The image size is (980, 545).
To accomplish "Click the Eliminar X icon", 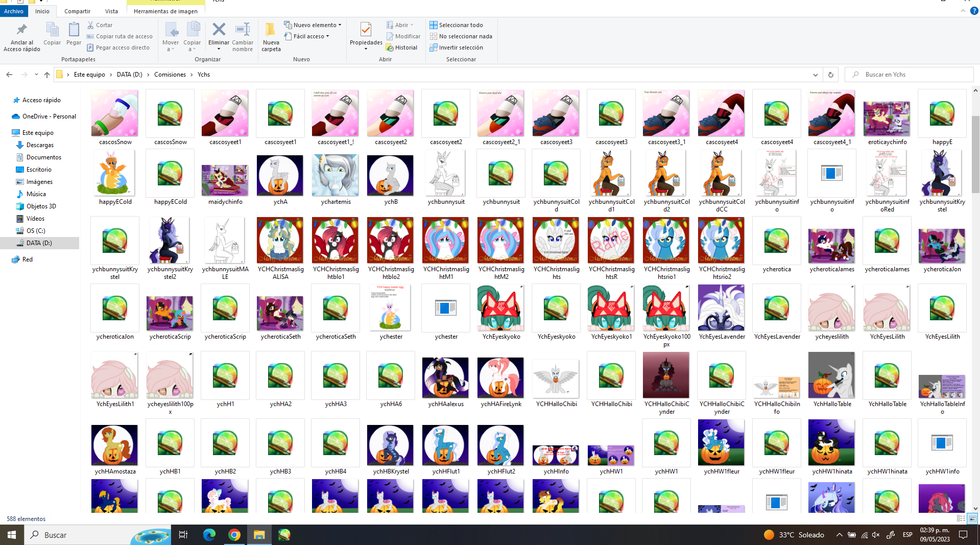I will coord(219,30).
